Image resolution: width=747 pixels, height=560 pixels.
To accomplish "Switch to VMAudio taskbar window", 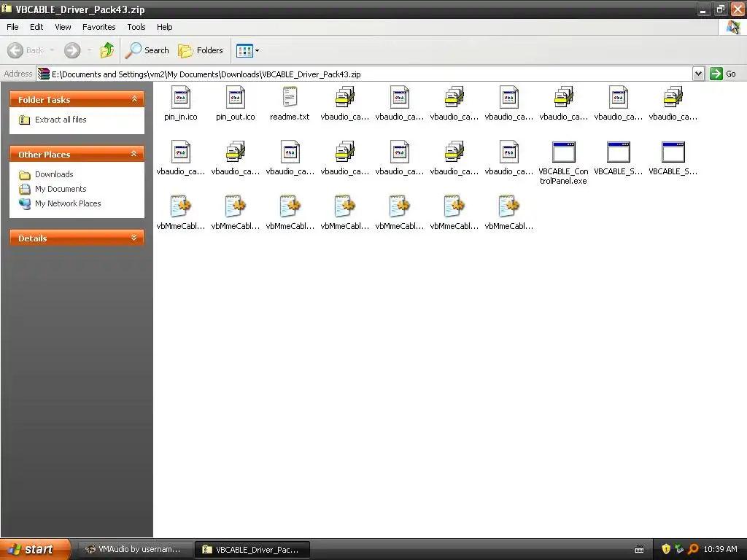I will tap(134, 549).
